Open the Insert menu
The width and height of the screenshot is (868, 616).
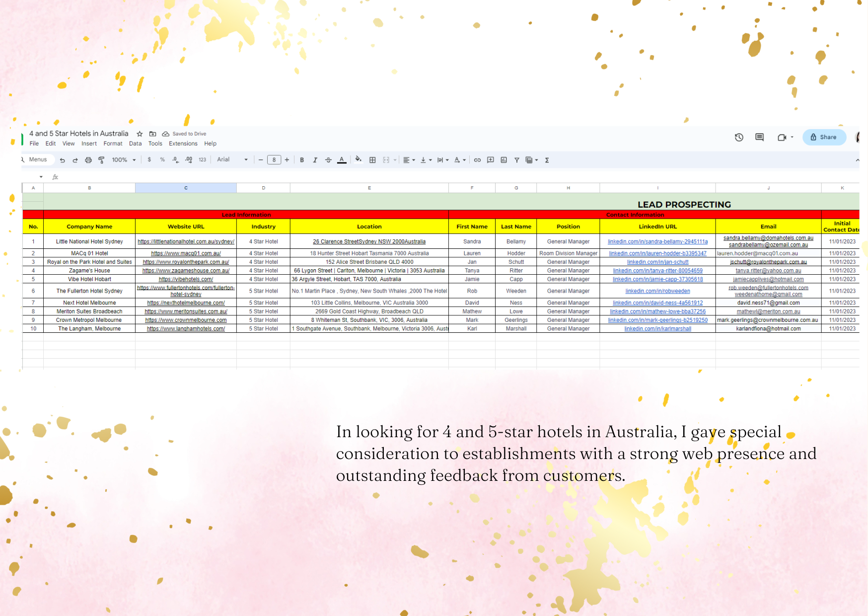(89, 144)
